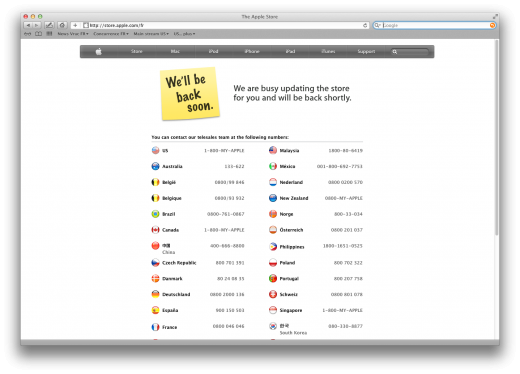Open the Main stream US bookmarks folder
The height and width of the screenshot is (374, 520).
[x=151, y=34]
